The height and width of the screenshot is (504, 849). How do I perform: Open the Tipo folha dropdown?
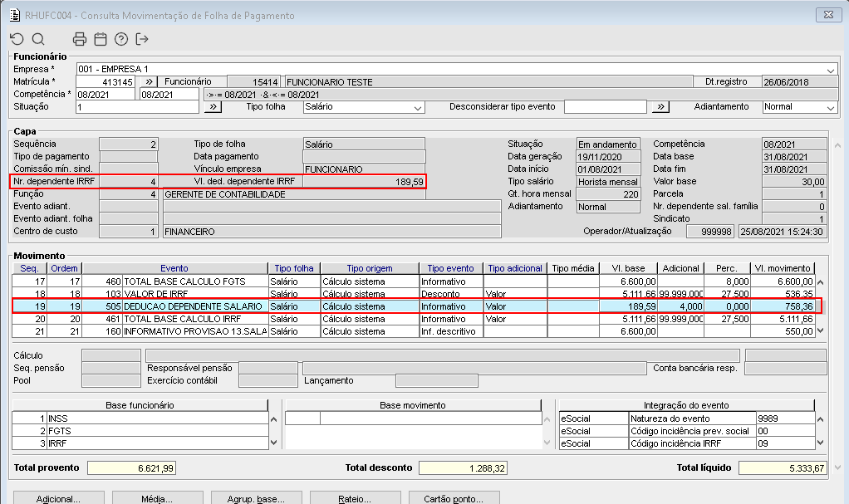coord(418,107)
